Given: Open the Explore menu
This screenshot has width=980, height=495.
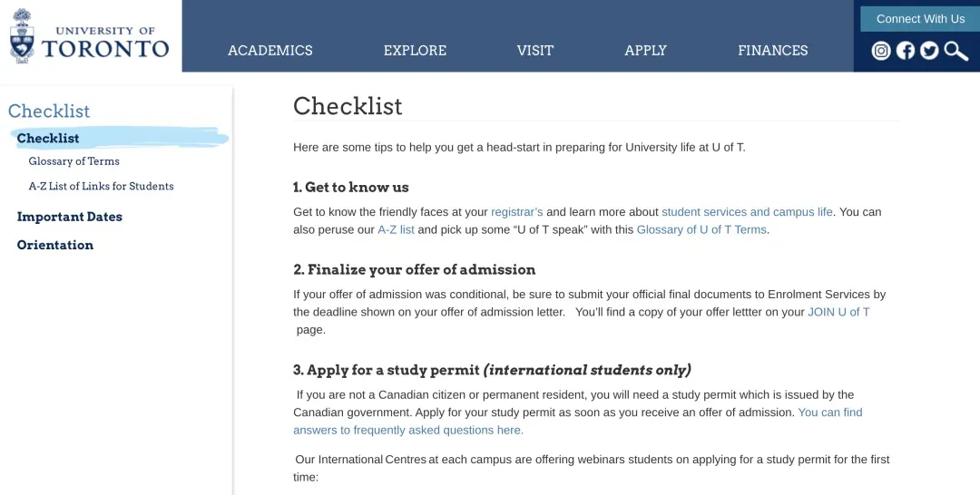Looking at the screenshot, I should pyautogui.click(x=415, y=51).
